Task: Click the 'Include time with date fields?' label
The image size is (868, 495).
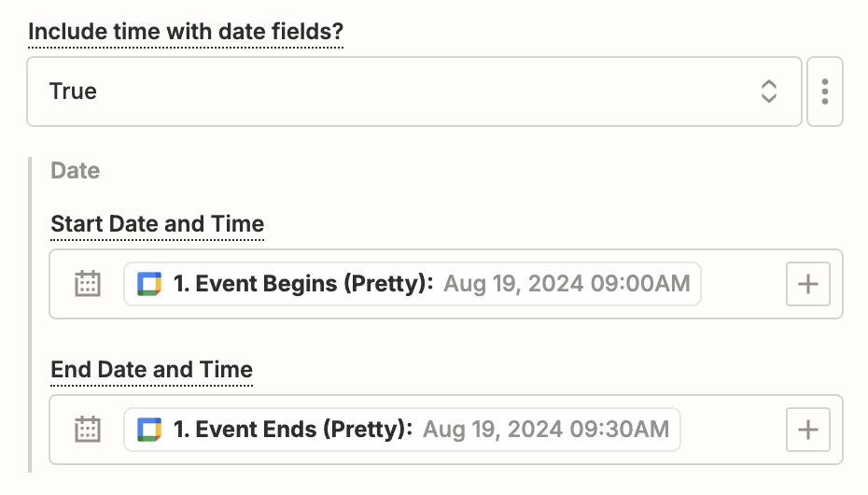Action: tap(186, 33)
